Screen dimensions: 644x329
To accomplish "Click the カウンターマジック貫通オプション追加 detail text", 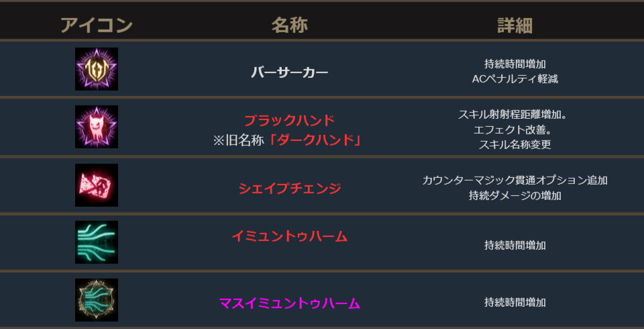I will [x=515, y=181].
